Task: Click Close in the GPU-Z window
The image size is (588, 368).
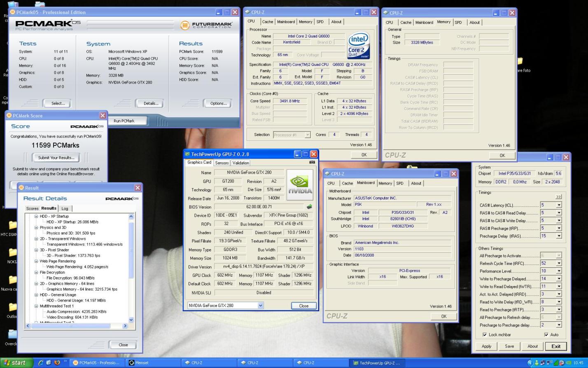Action: point(304,306)
